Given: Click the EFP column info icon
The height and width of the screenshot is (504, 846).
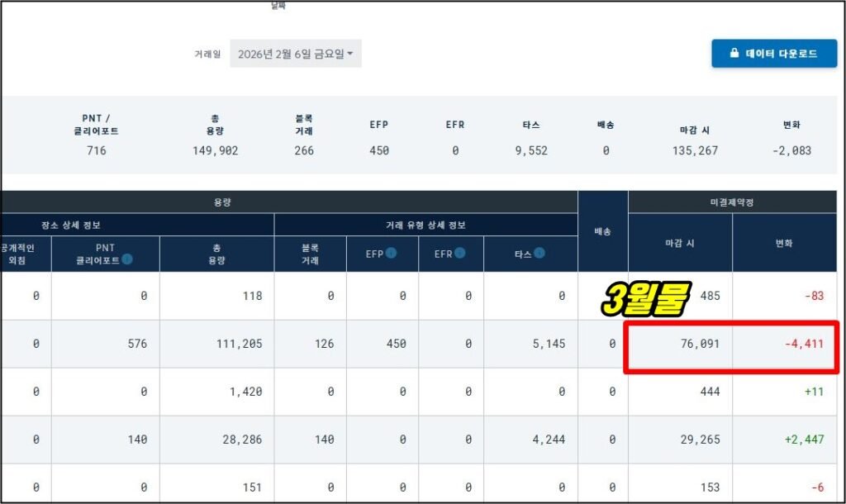Looking at the screenshot, I should [x=392, y=254].
